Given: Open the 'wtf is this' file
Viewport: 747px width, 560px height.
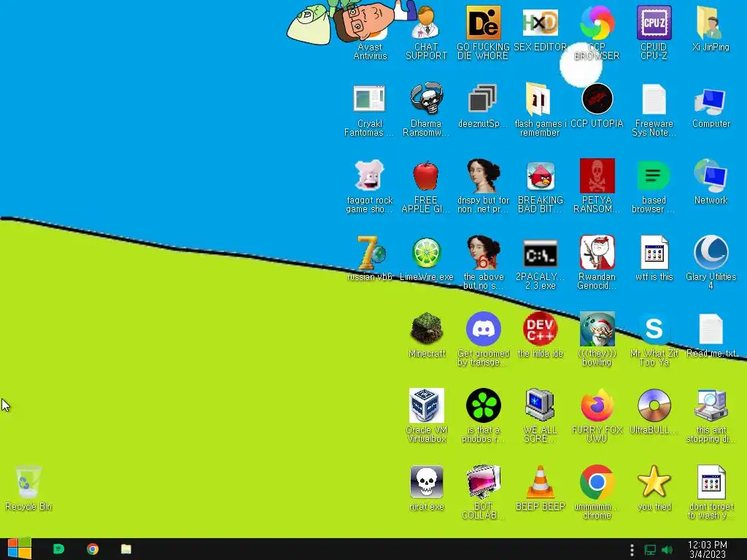Looking at the screenshot, I should pyautogui.click(x=654, y=259).
